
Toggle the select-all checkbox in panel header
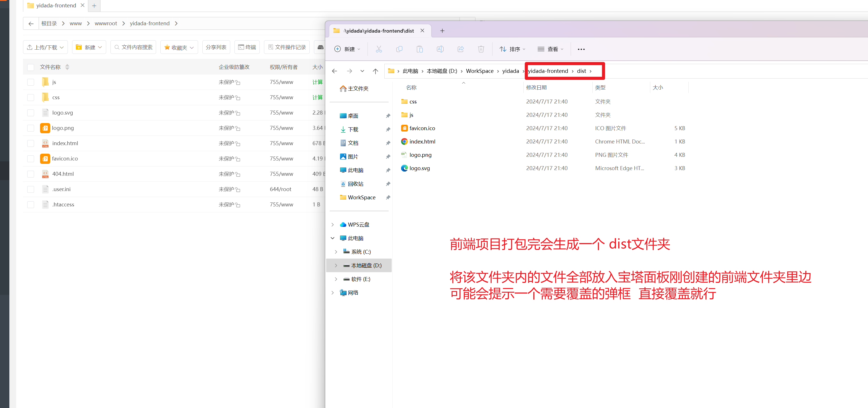31,67
